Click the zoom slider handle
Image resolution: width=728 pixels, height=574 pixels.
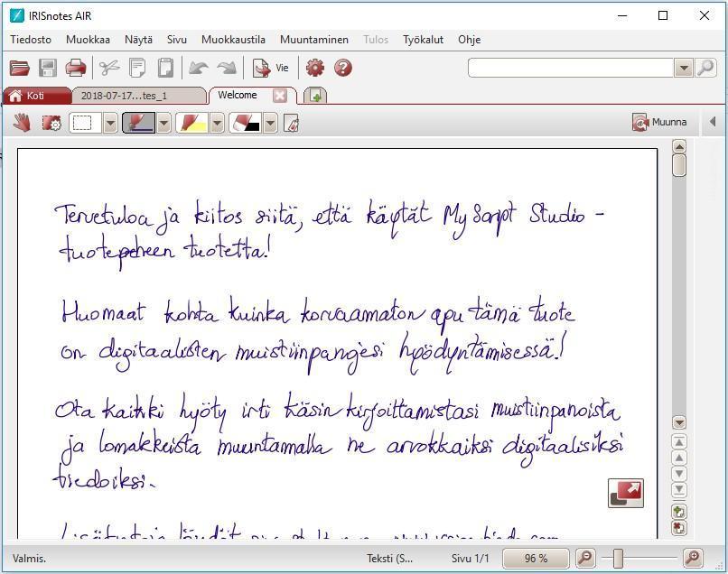click(618, 558)
